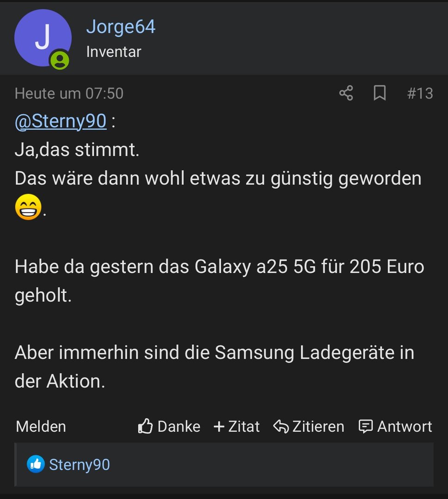Click the speech-bubble icon beside Antwort
Screen dimensions: 448x499
[366, 426]
